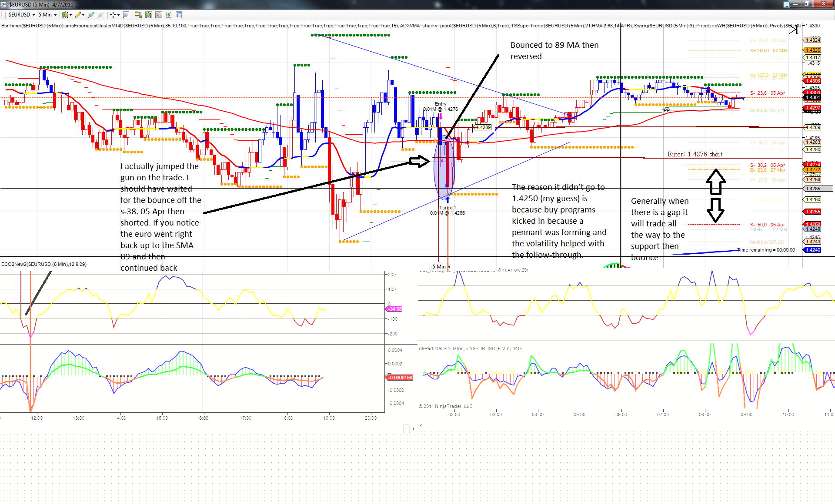Click the '5 Min' time marker below chart

pyautogui.click(x=440, y=267)
